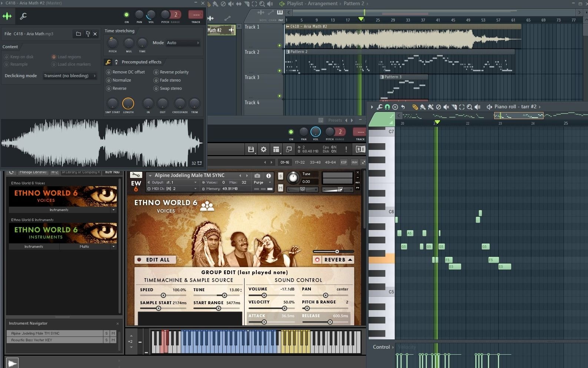
Task: Enable Reverse option
Action: pyautogui.click(x=116, y=88)
